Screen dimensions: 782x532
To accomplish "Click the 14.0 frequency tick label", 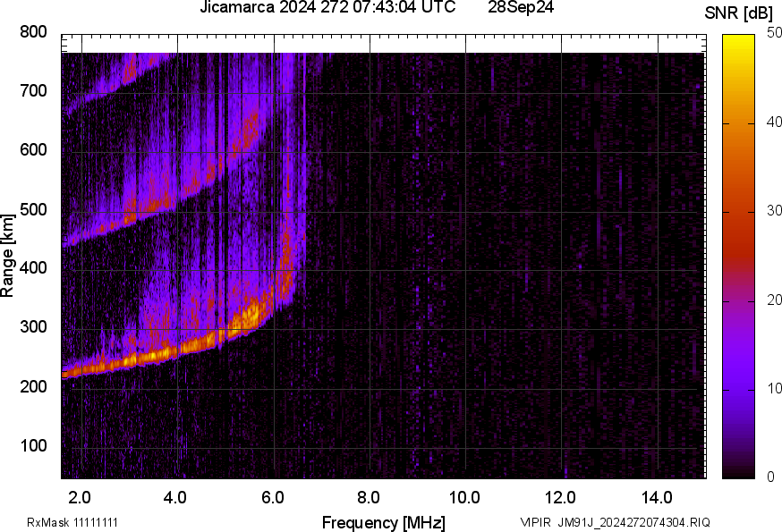I will tap(657, 497).
